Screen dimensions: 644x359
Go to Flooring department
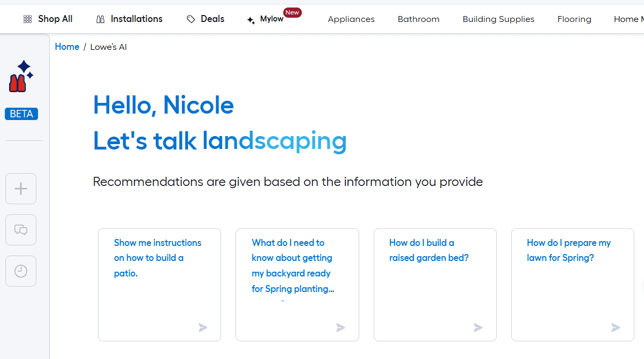point(574,19)
